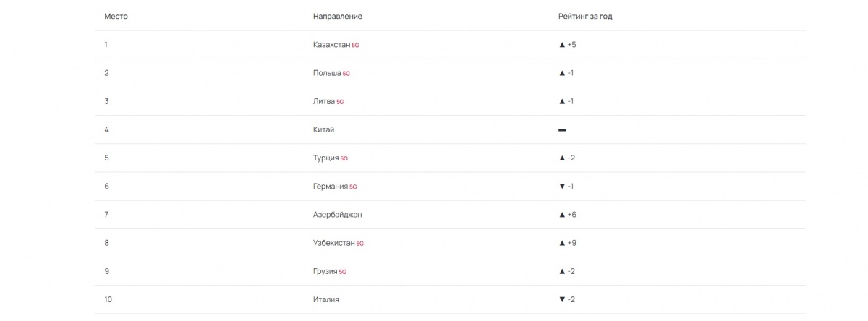
Task: Click the 5G badge beside Польша
Action: pos(346,73)
